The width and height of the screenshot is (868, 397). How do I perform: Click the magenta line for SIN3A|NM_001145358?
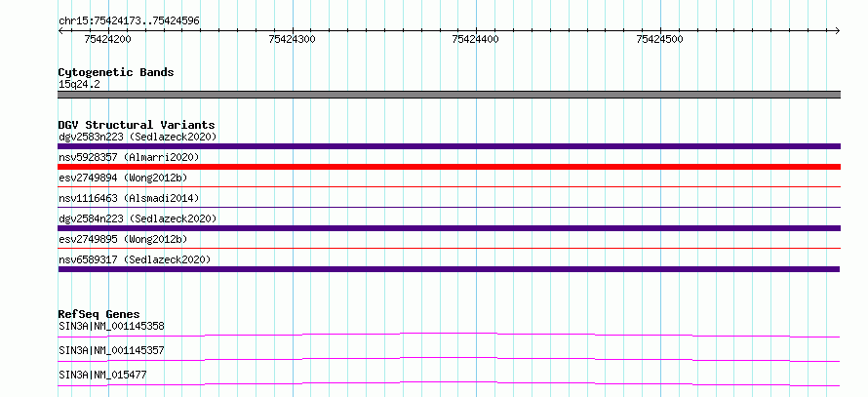point(449,335)
